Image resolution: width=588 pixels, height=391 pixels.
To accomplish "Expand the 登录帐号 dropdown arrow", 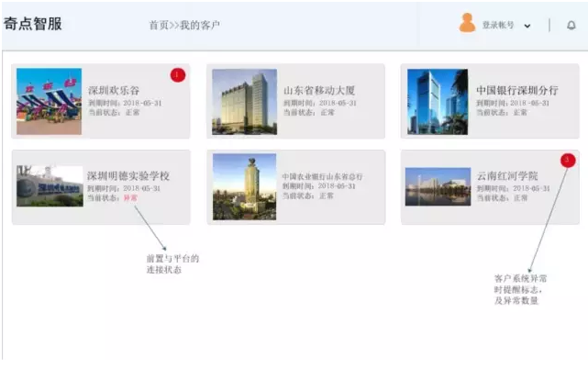I will [527, 26].
